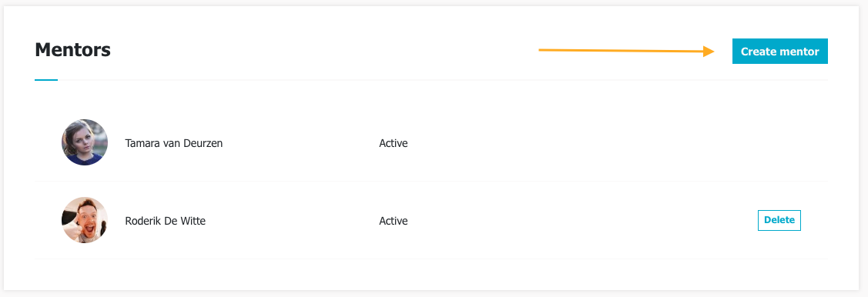The image size is (868, 297).
Task: Open Tamara van Deurzen's profile photo
Action: 84,142
